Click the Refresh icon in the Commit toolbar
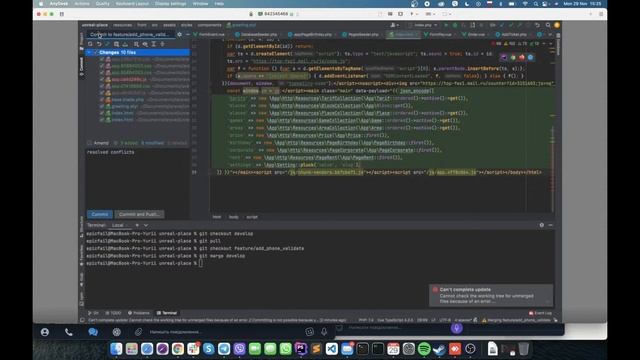This screenshot has height=360, width=640. pos(90,44)
